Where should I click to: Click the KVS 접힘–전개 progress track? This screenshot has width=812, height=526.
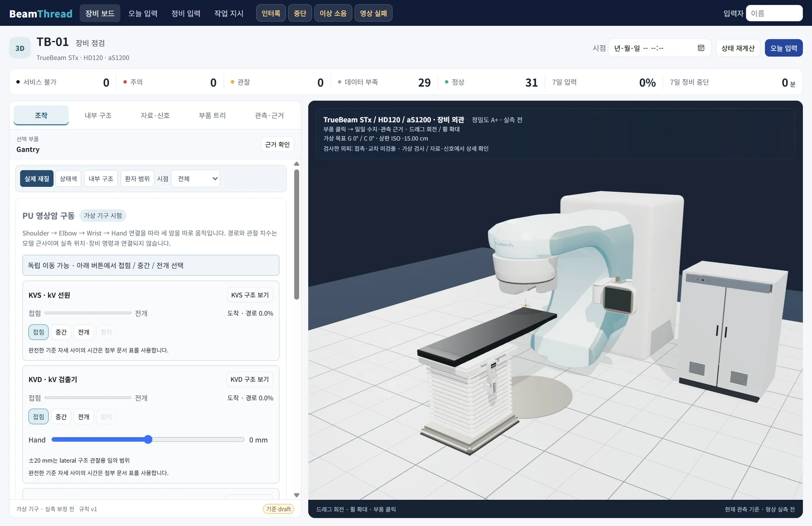pos(88,313)
